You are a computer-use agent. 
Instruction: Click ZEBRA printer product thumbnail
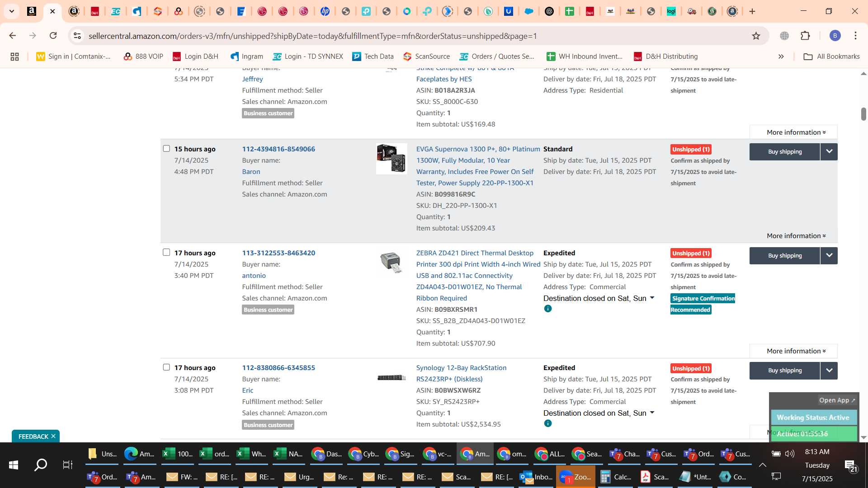(x=392, y=262)
